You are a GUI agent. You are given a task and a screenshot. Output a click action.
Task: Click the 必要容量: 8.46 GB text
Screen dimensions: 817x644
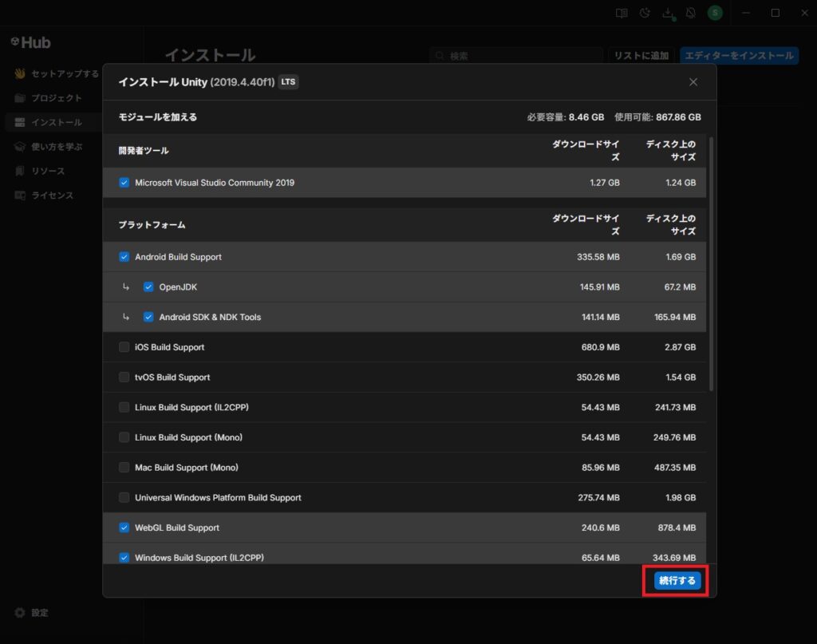click(x=566, y=117)
